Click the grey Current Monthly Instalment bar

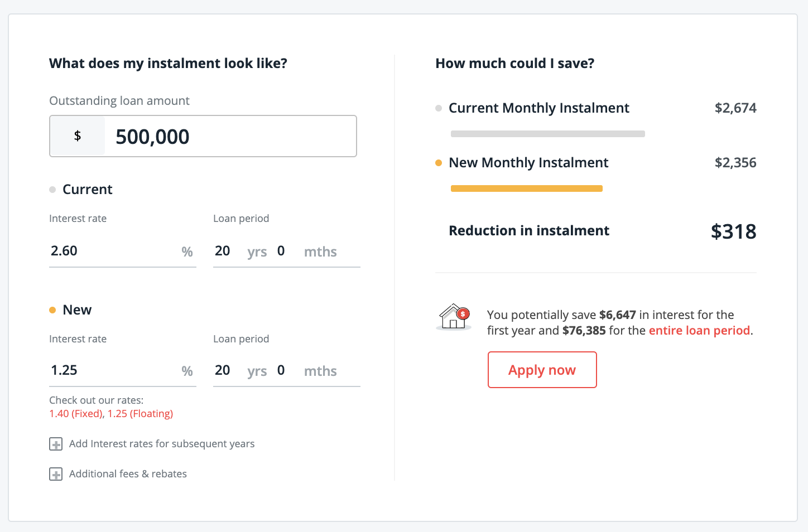547,134
